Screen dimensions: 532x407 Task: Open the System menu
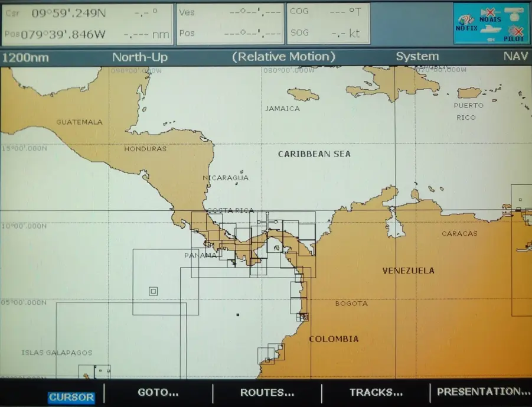click(x=417, y=57)
